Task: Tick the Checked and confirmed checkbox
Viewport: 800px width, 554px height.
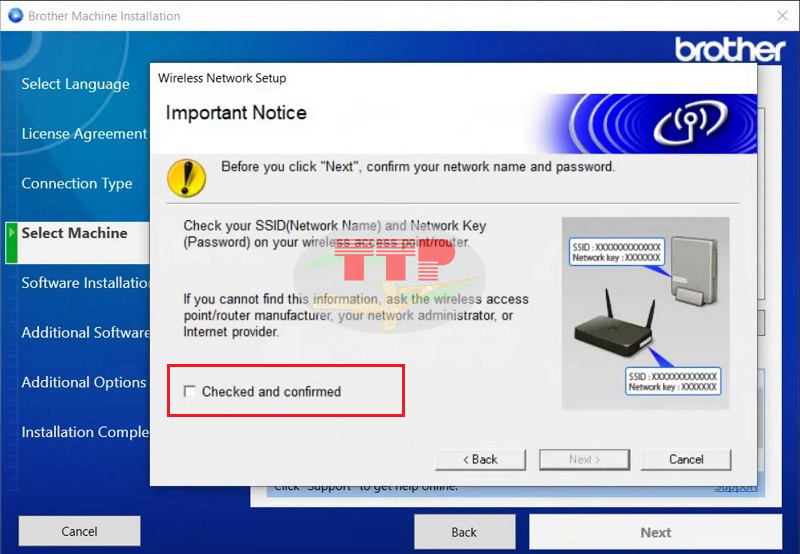Action: 190,391
